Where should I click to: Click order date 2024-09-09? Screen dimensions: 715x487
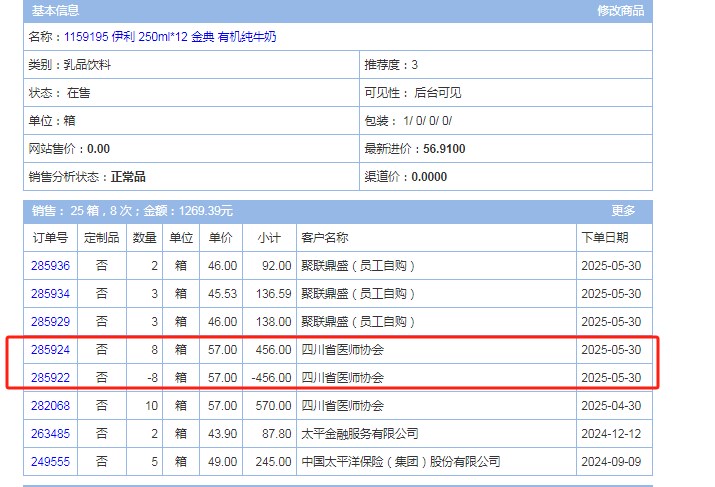[x=611, y=462]
